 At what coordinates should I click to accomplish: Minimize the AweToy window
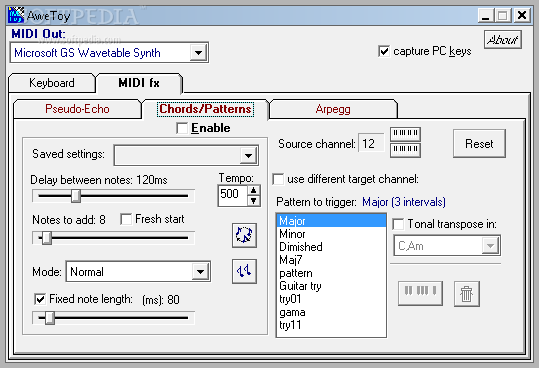pos(486,15)
